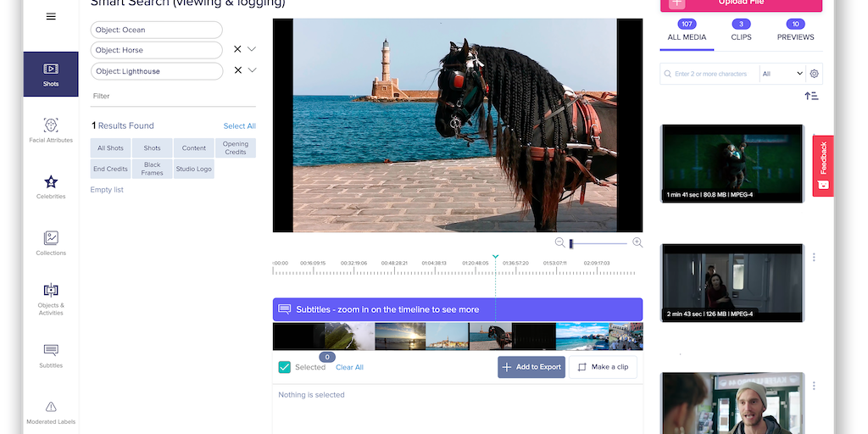This screenshot has height=434, width=868.
Task: Open media search settings gear
Action: coord(814,74)
